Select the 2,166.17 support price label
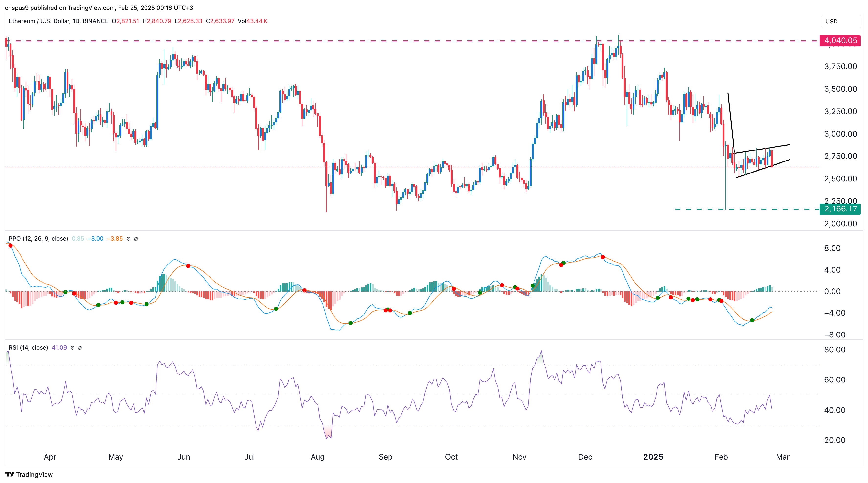The image size is (868, 483). [x=840, y=209]
